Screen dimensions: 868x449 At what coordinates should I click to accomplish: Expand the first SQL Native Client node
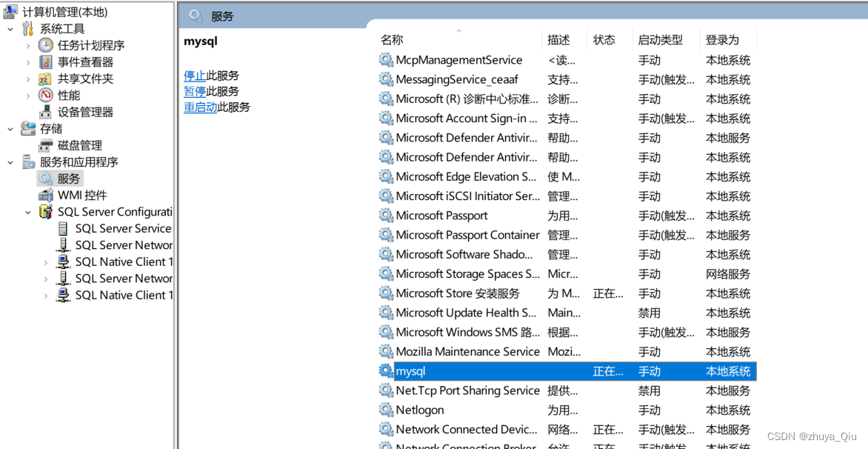click(x=46, y=262)
